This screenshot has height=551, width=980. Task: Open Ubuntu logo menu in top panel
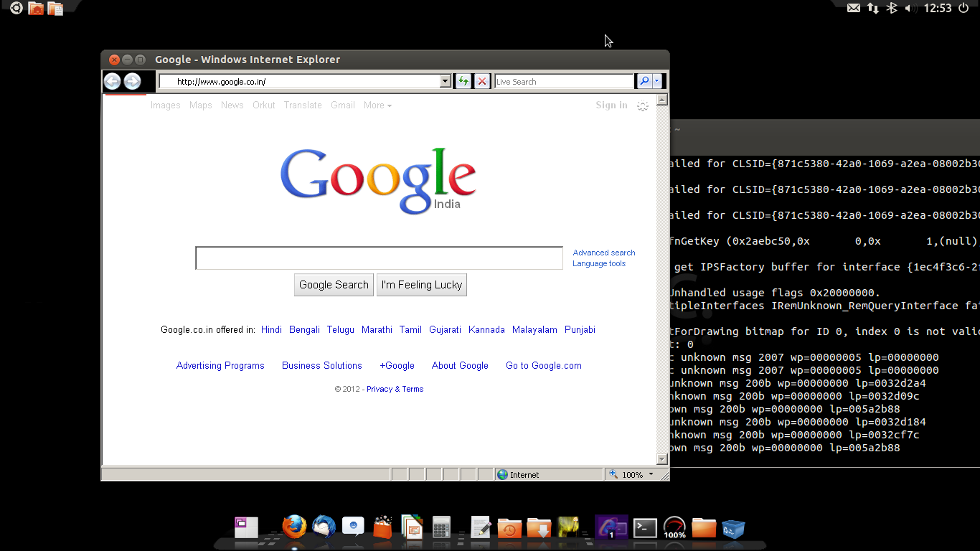[x=16, y=9]
